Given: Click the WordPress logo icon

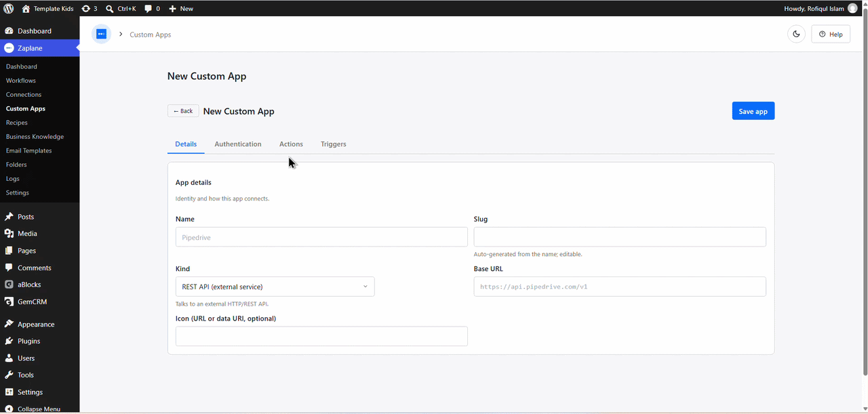Looking at the screenshot, I should (x=9, y=8).
